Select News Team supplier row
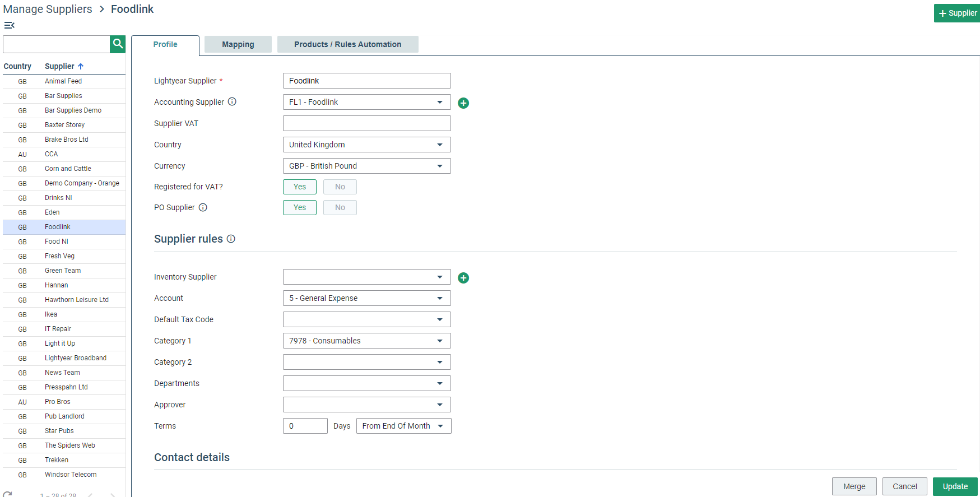This screenshot has height=497, width=980. point(64,373)
